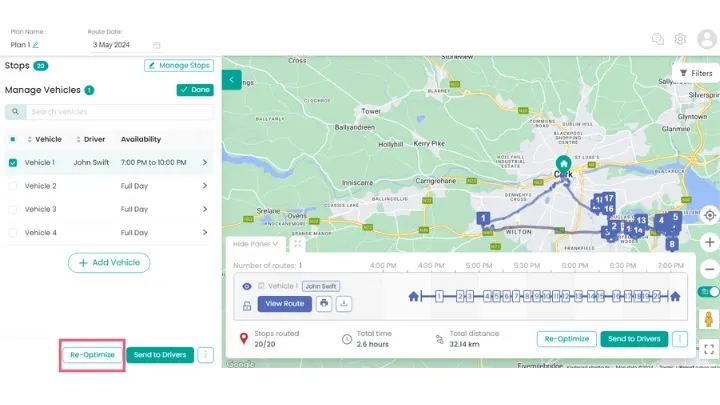
Task: Collapse the route panel with Hide Panel
Action: tap(256, 243)
